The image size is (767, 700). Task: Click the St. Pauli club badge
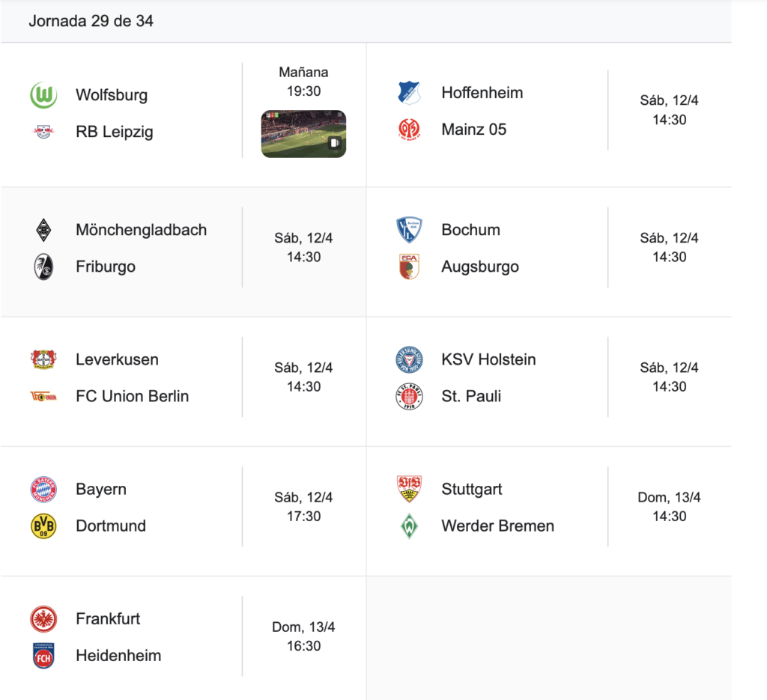409,397
